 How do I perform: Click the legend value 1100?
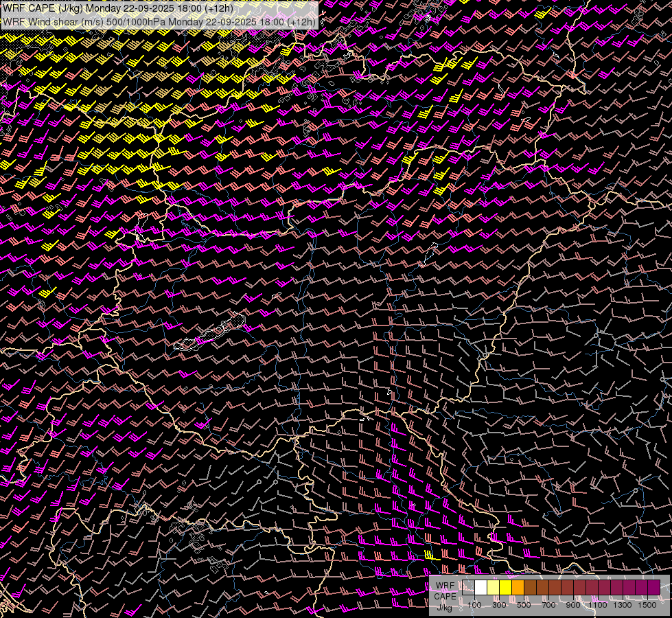[x=598, y=605]
